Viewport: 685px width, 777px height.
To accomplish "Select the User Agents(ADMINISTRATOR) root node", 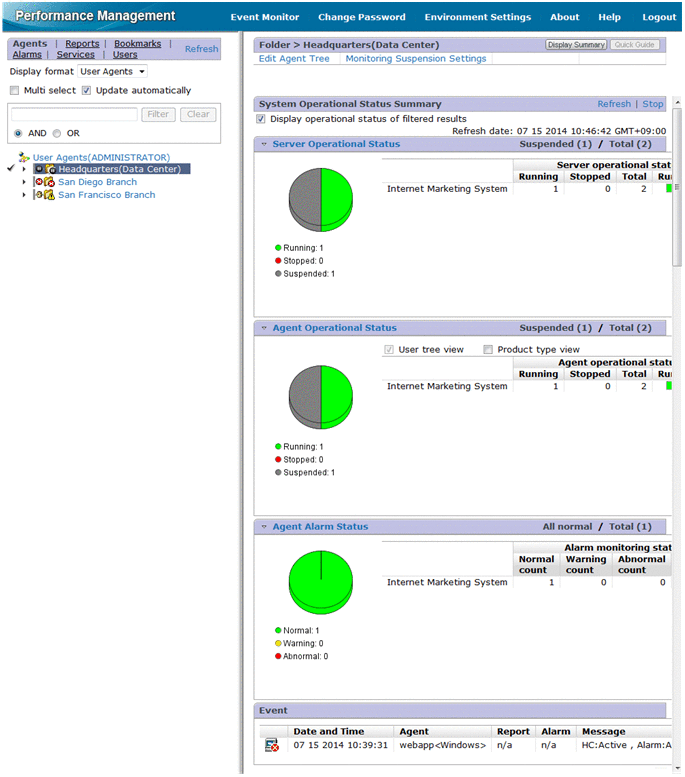I will click(102, 158).
